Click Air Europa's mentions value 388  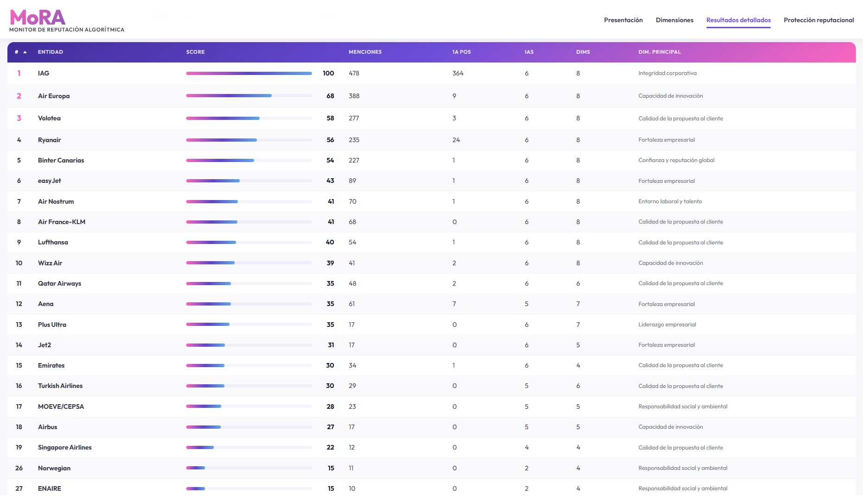354,96
